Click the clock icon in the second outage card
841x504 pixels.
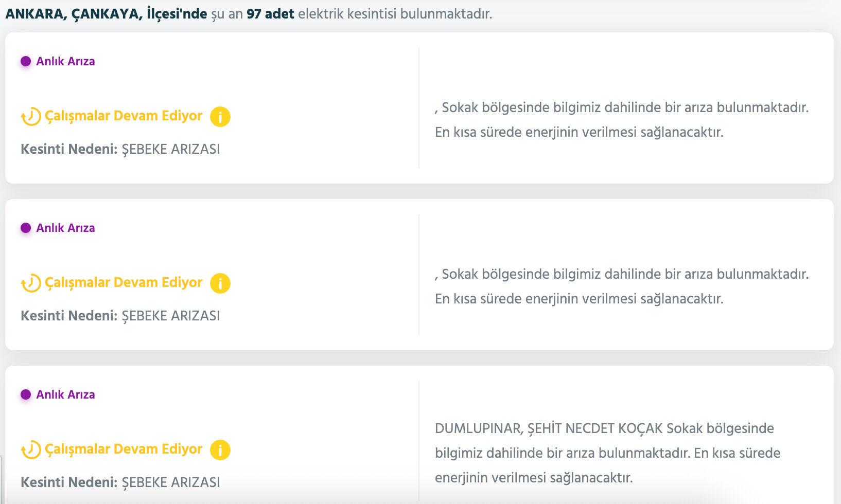[x=30, y=283]
